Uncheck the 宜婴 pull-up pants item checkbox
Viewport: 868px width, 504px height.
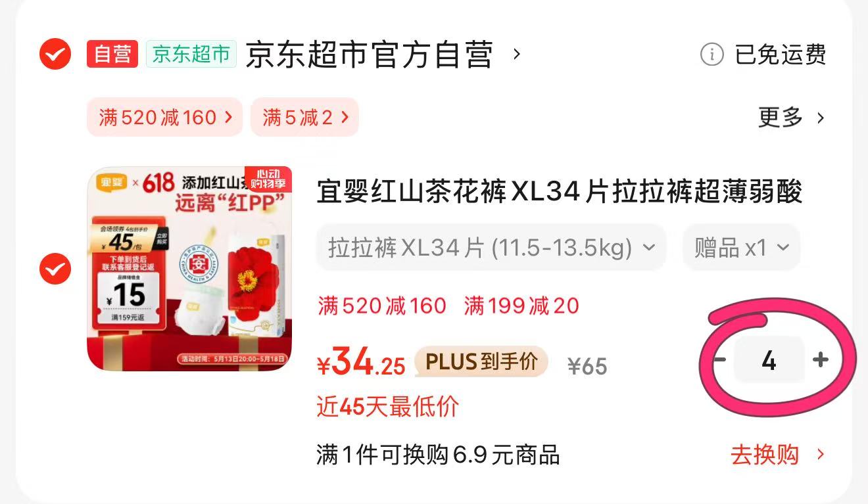tap(55, 268)
